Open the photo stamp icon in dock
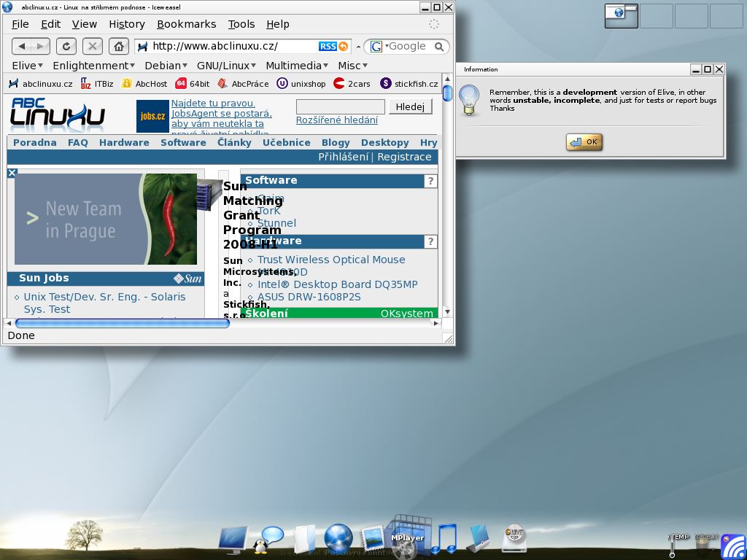This screenshot has height=560, width=747. click(372, 540)
